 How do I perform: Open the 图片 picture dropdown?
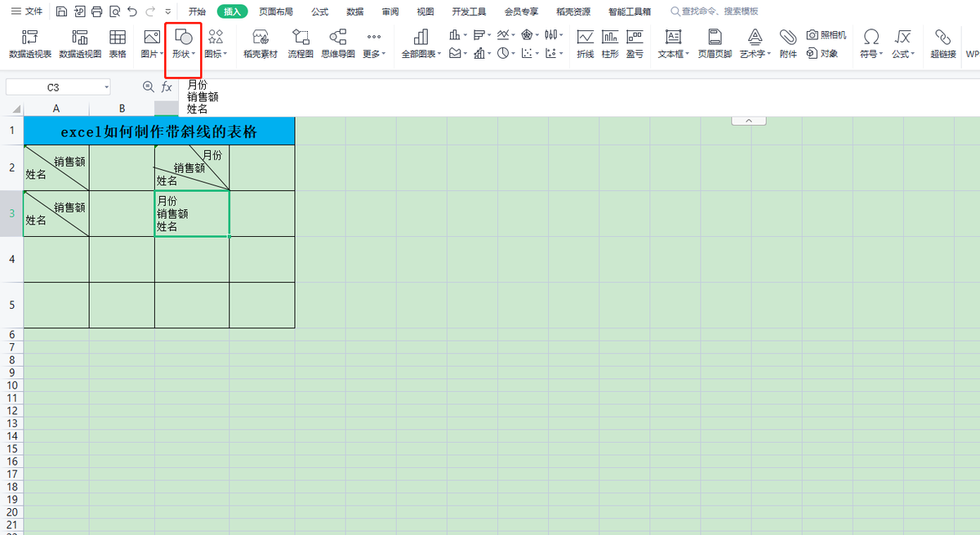[x=151, y=44]
